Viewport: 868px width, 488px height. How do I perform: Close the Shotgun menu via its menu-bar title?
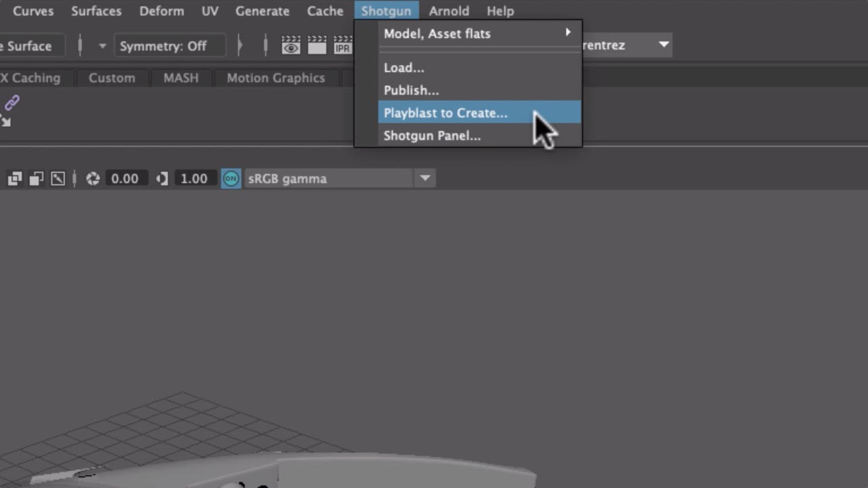[x=387, y=11]
